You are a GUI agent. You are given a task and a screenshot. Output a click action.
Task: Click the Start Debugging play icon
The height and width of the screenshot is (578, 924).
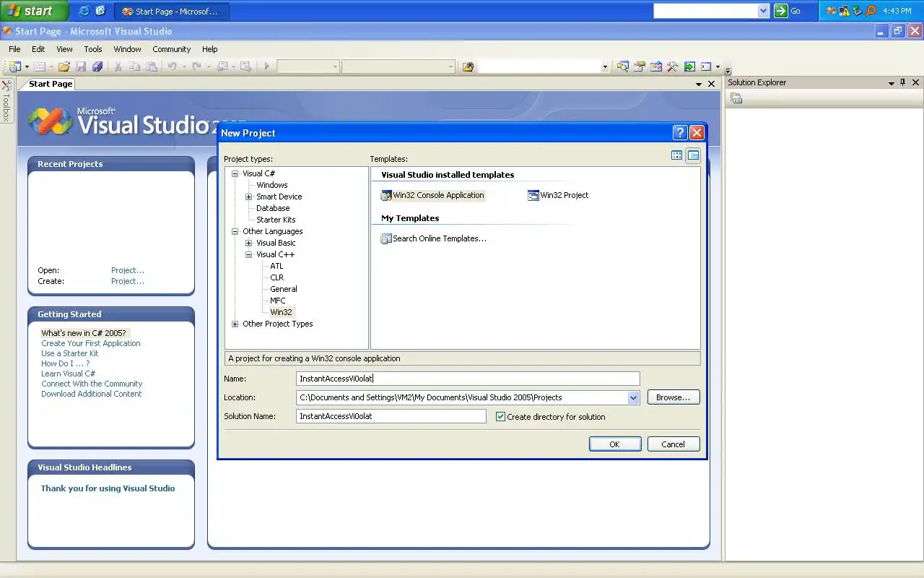[266, 66]
